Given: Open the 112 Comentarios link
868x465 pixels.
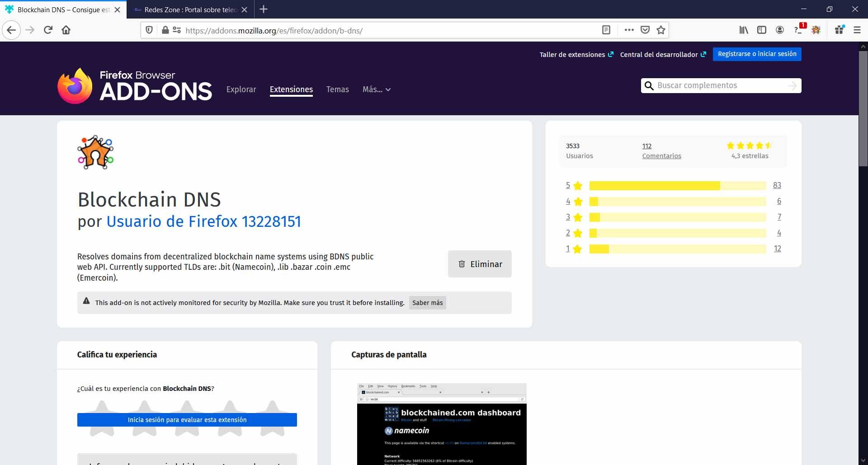Looking at the screenshot, I should pyautogui.click(x=661, y=151).
